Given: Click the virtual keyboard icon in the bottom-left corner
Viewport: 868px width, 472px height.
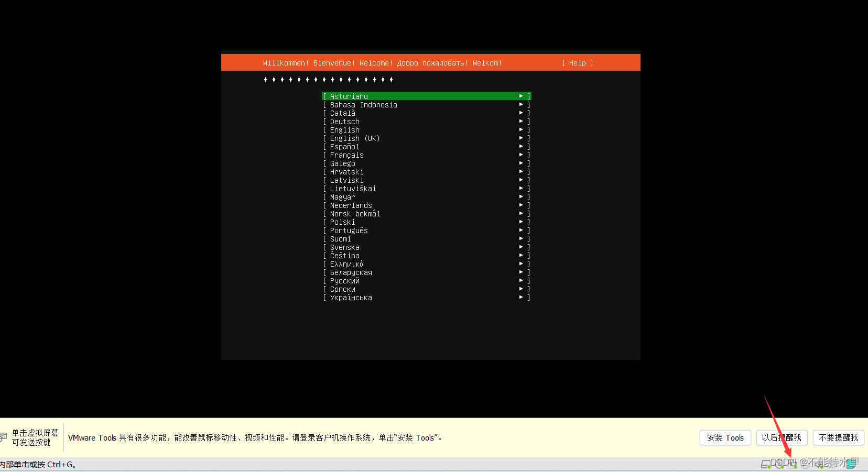Looking at the screenshot, I should 4,436.
